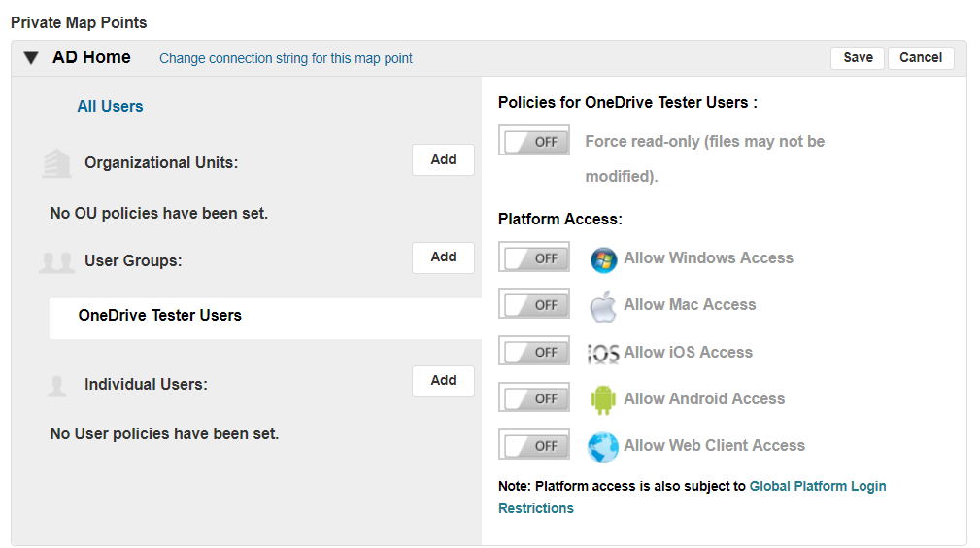Collapse the AD Home map point
Image resolution: width=980 pixels, height=548 pixels.
coord(31,58)
